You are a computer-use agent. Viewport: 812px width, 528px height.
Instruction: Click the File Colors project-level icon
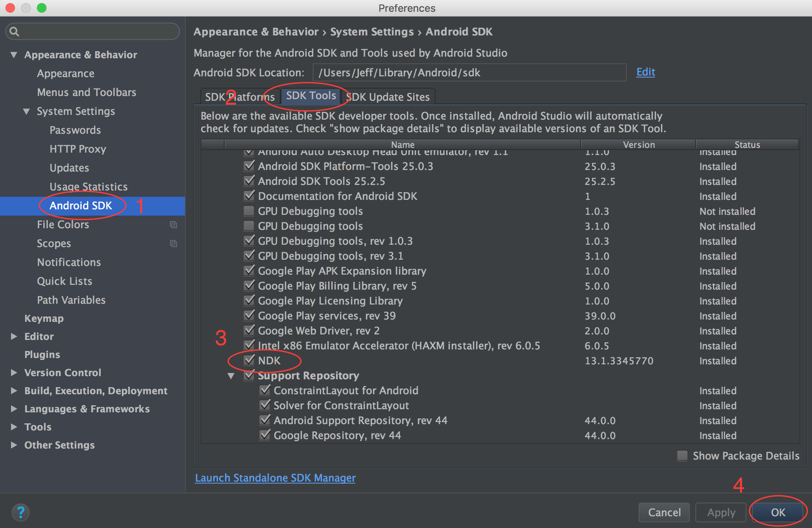click(173, 225)
